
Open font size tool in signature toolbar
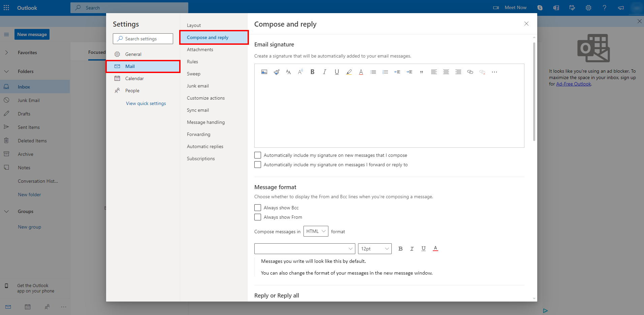[x=300, y=72]
